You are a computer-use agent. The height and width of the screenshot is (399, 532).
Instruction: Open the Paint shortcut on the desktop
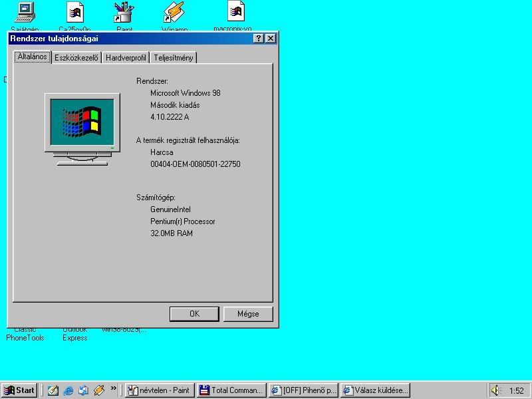click(124, 12)
